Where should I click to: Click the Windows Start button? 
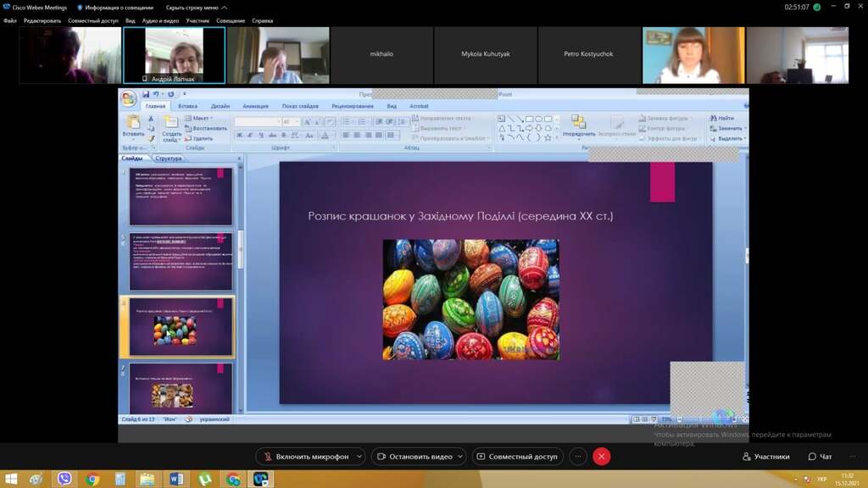click(x=10, y=480)
